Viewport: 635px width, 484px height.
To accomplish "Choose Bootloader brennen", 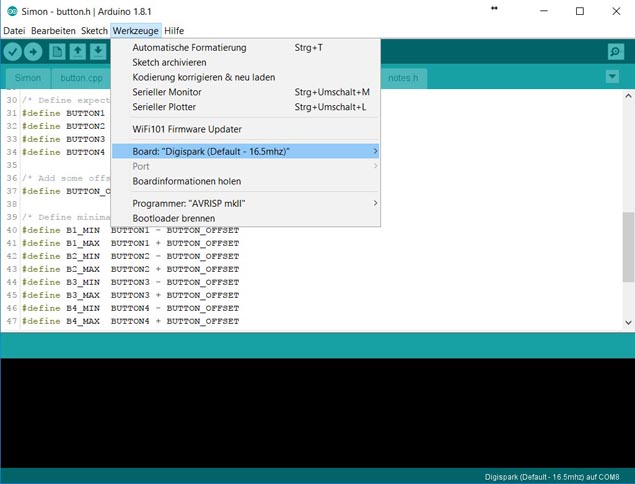I will coord(245,218).
